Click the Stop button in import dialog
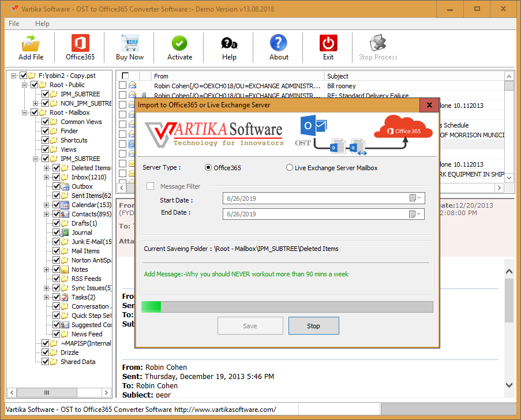 click(x=314, y=325)
